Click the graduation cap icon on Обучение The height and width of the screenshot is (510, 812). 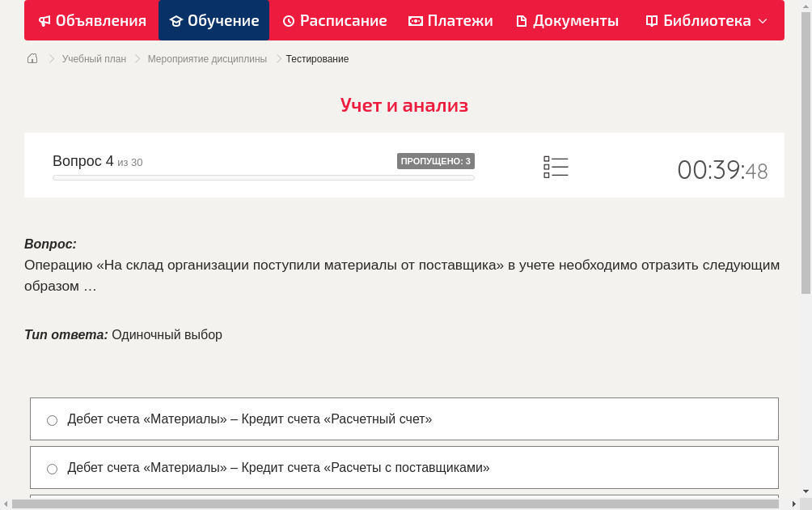176,20
